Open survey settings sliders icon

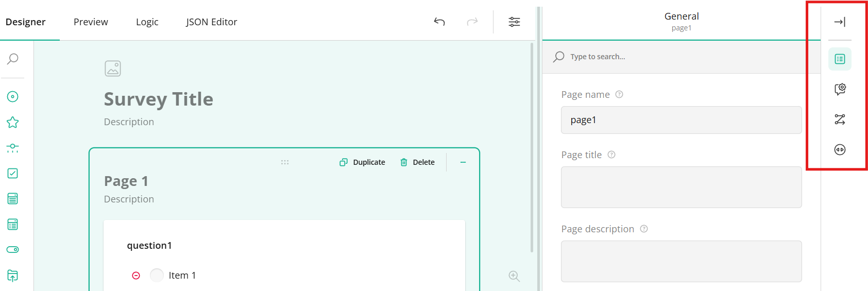[514, 22]
